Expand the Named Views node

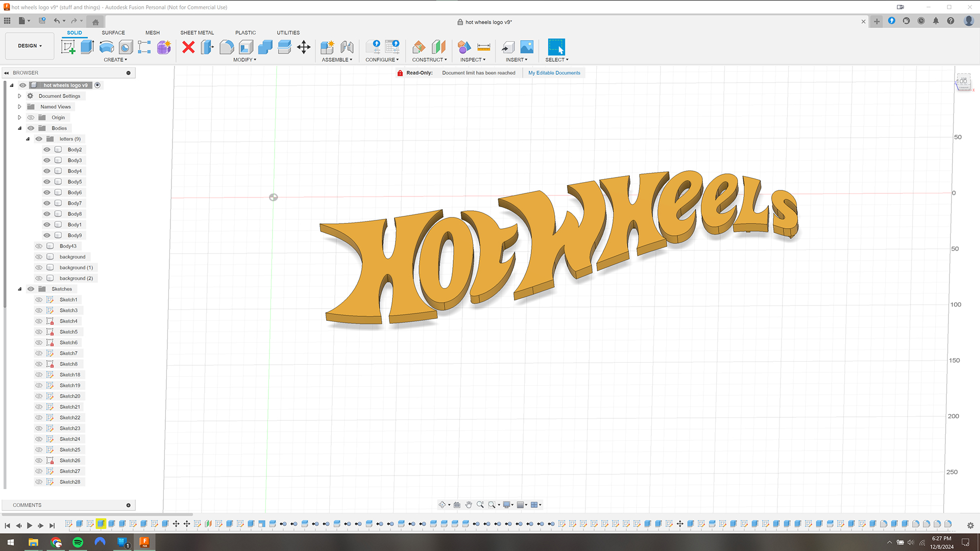[19, 107]
